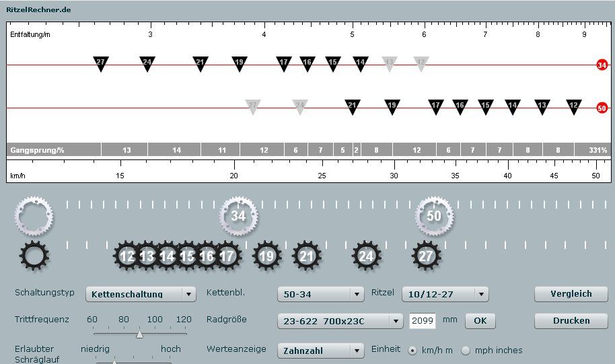Select km/h m unit radio button
615x364 pixels.
tap(414, 350)
